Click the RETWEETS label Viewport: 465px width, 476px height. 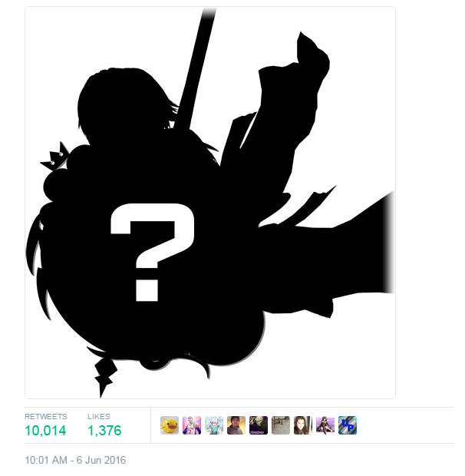point(46,416)
